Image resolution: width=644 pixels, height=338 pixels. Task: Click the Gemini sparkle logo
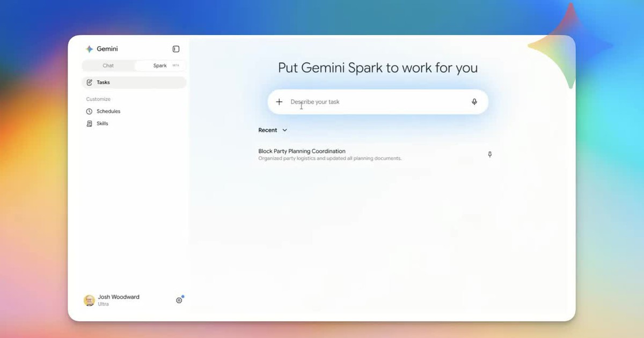pyautogui.click(x=89, y=49)
